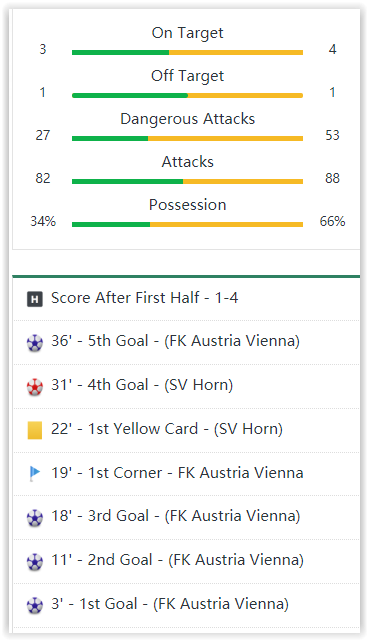
Task: Click the 18' 3rd Goal ball icon
Action: coord(35,518)
